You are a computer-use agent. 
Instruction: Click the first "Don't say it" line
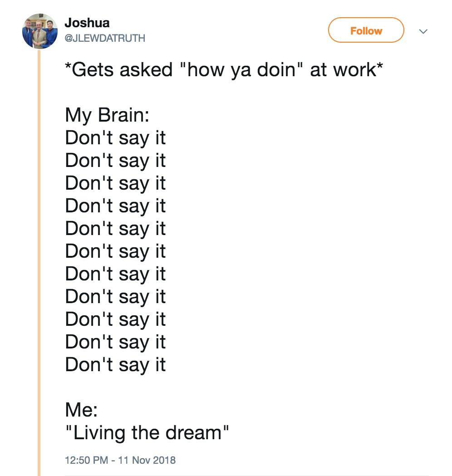(x=115, y=138)
